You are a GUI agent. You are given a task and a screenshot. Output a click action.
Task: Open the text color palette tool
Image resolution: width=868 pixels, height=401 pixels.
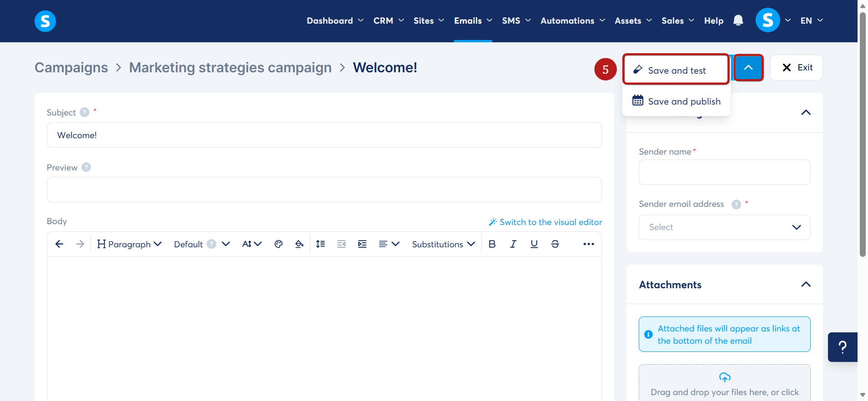click(x=278, y=244)
